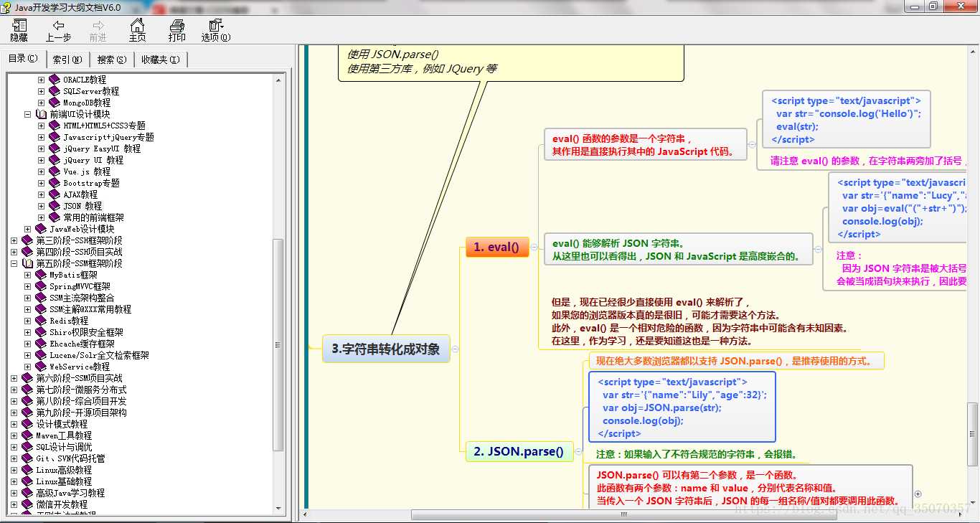Click the 前进 (Forward) toolbar icon
The height and width of the screenshot is (523, 980).
pyautogui.click(x=98, y=30)
